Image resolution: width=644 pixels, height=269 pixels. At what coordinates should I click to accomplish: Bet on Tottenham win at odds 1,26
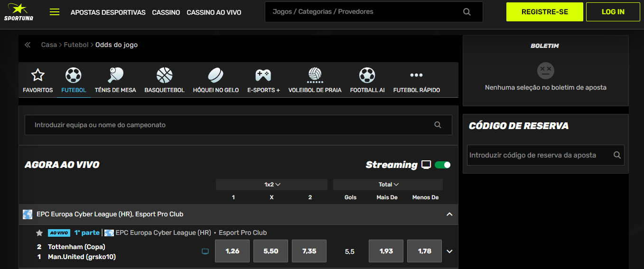(232, 251)
